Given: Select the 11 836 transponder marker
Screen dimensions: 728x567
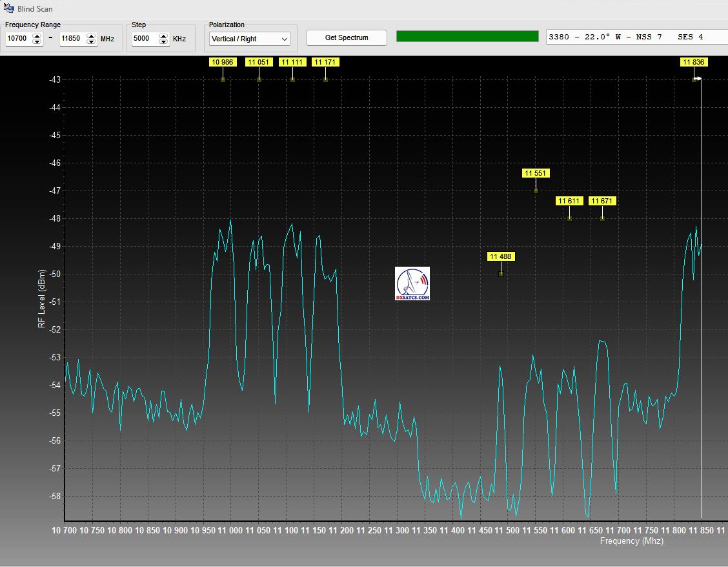Looking at the screenshot, I should tap(694, 62).
